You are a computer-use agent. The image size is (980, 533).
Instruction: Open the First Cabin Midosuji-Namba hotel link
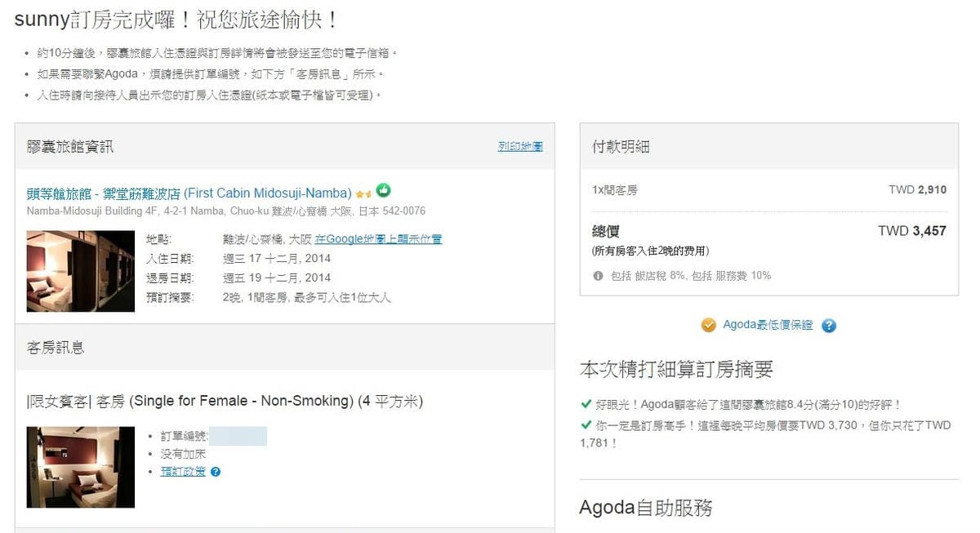(189, 193)
